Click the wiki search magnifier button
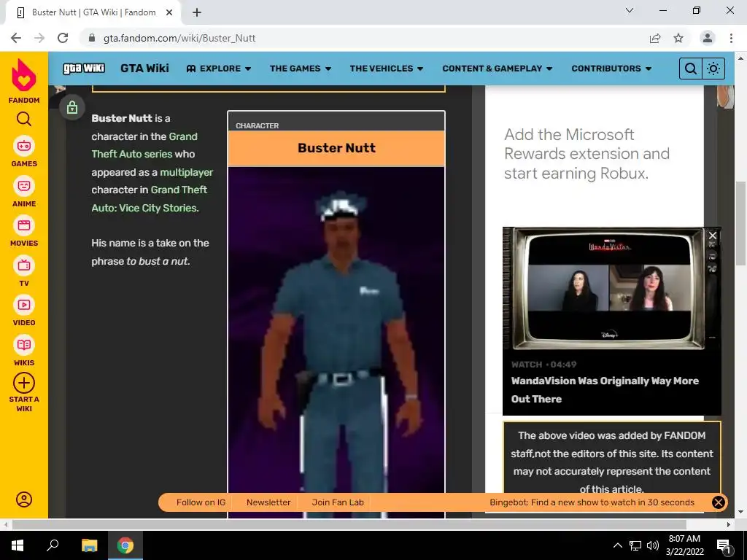 pyautogui.click(x=690, y=69)
